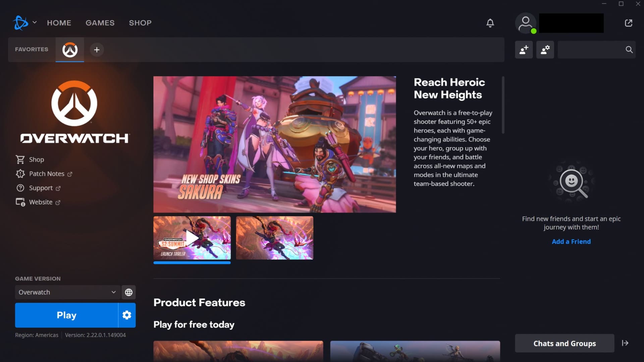Open the social settings gear icon

(545, 50)
